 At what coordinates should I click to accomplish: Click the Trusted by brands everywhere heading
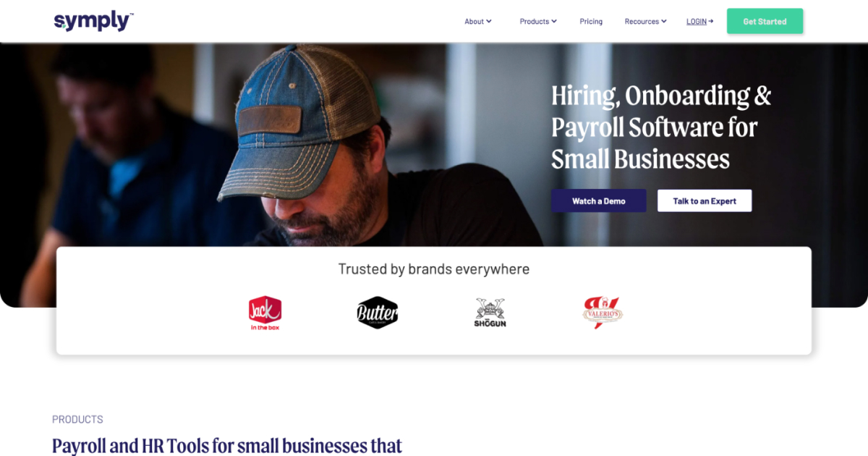(434, 269)
